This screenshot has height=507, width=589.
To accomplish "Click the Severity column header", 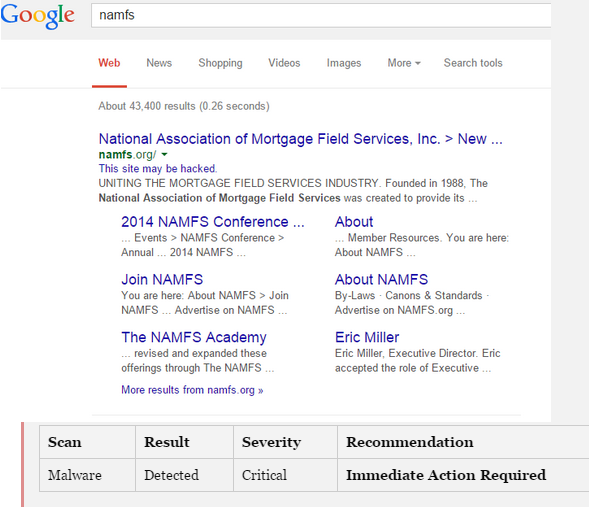I will pos(285,442).
